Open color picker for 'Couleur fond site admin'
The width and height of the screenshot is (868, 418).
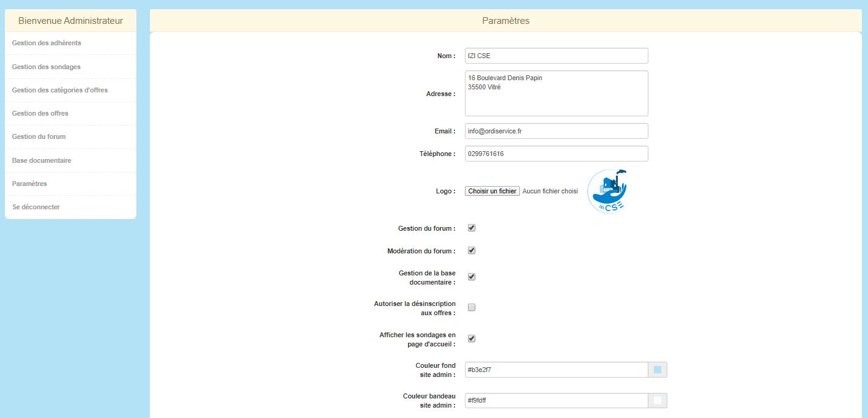pyautogui.click(x=658, y=370)
